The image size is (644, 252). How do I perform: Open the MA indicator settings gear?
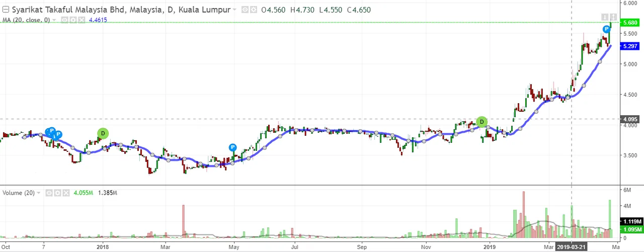point(73,20)
